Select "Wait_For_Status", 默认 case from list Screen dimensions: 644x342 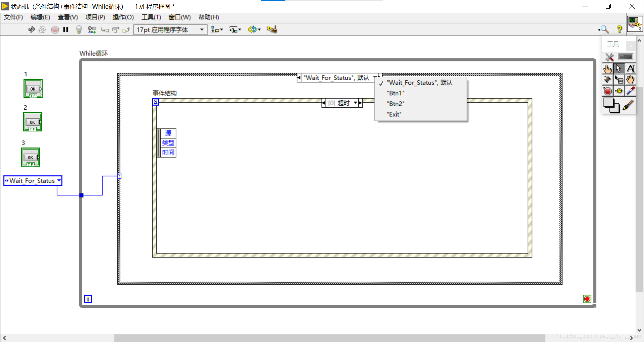(x=421, y=83)
